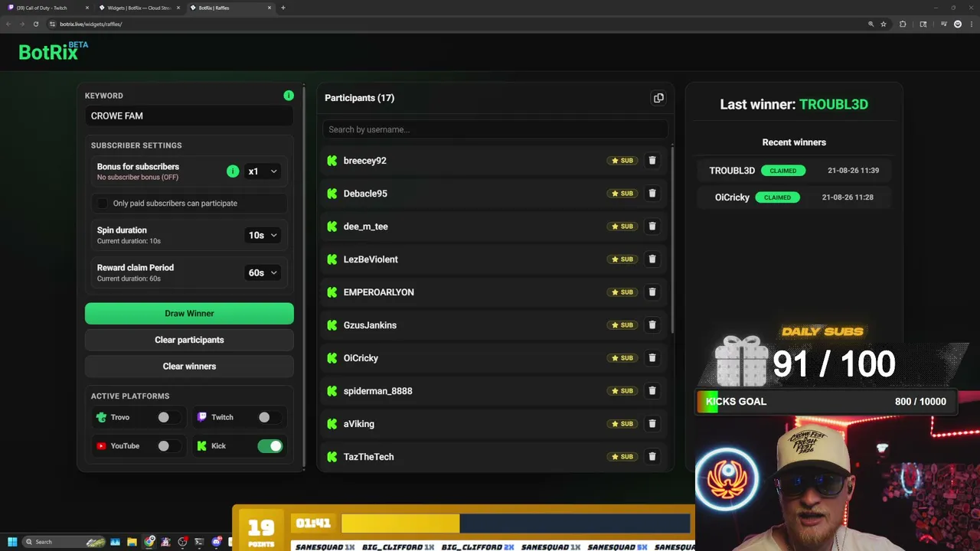
Task: Open the Spin duration 10s dropdown
Action: coord(262,236)
